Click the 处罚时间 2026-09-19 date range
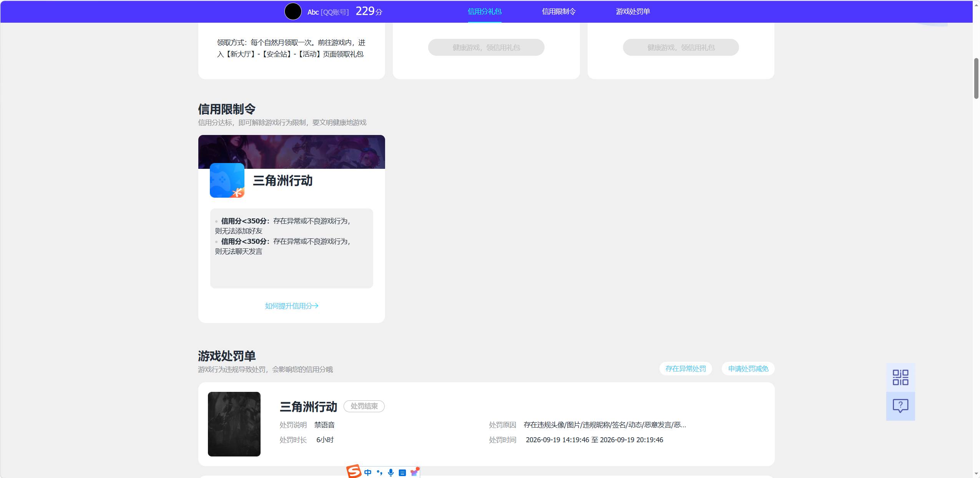Screen dimensions: 980x478 tap(595, 440)
